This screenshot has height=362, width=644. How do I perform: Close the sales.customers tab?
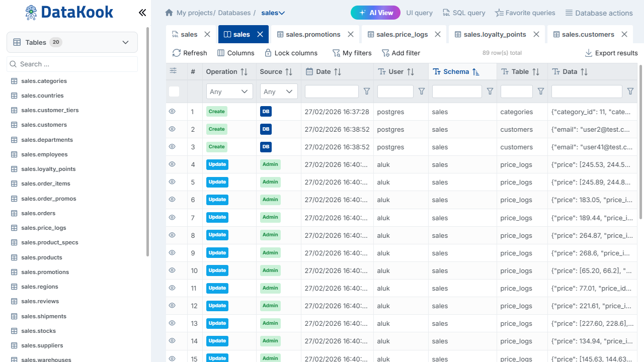point(624,34)
